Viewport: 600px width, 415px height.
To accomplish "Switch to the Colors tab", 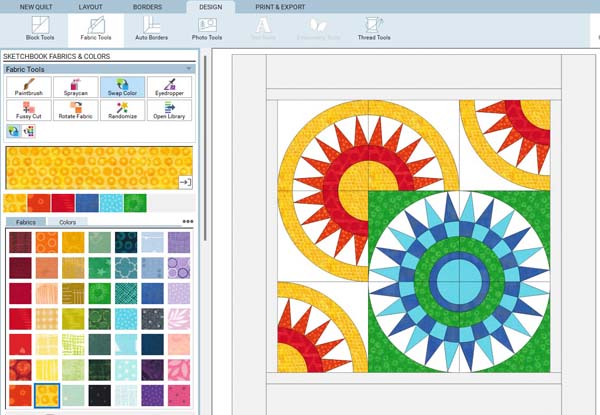I will 67,222.
